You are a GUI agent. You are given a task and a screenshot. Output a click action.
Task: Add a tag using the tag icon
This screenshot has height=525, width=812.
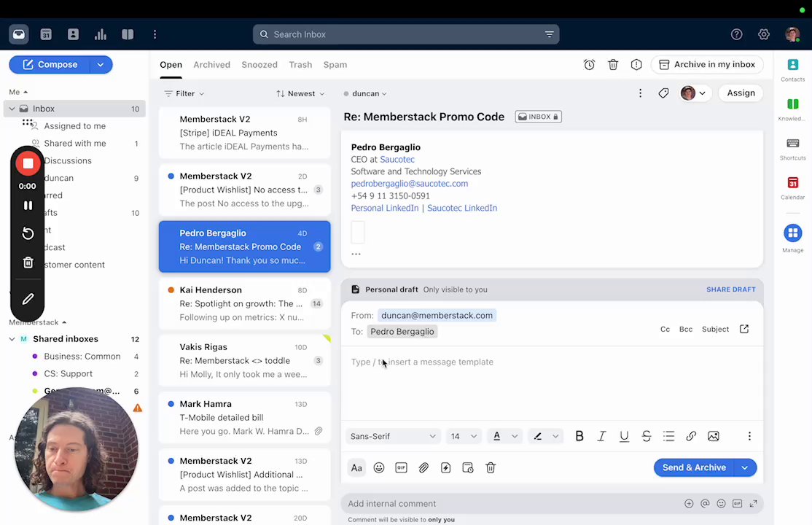pyautogui.click(x=663, y=93)
